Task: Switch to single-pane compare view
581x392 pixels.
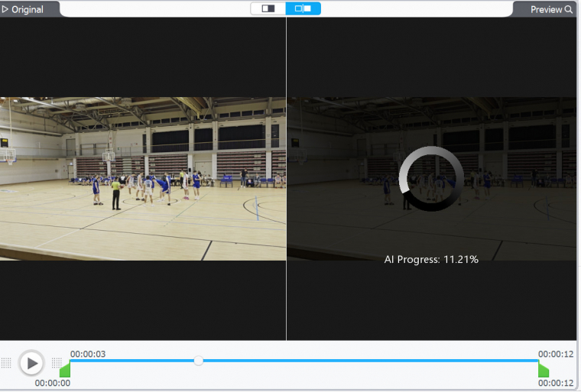Action: click(268, 8)
